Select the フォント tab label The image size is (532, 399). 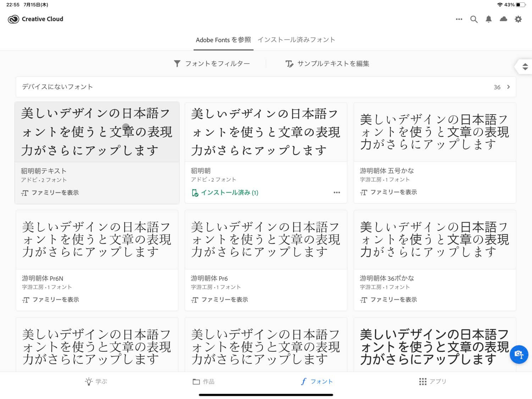tap(322, 382)
